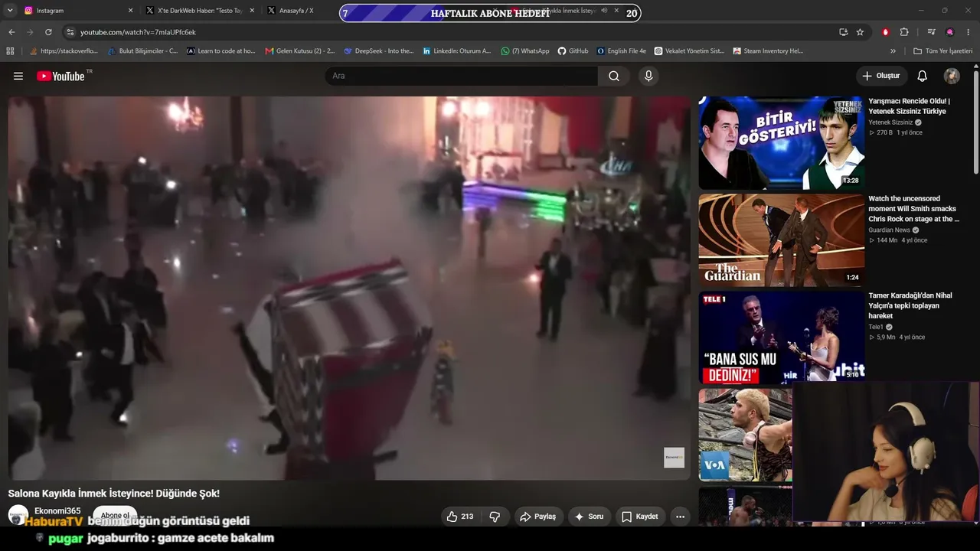Viewport: 980px width, 551px height.
Task: Open the Chrome profile avatar
Action: click(950, 32)
